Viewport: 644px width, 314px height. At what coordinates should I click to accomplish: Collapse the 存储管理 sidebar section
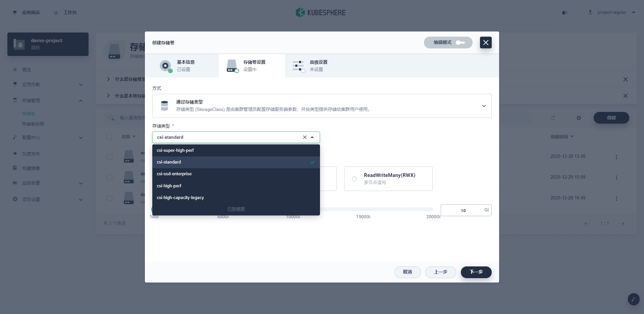coord(80,101)
